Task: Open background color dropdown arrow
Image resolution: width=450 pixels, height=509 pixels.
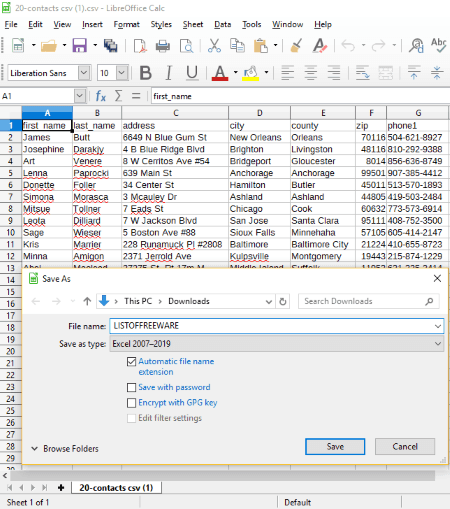Action: (x=266, y=72)
